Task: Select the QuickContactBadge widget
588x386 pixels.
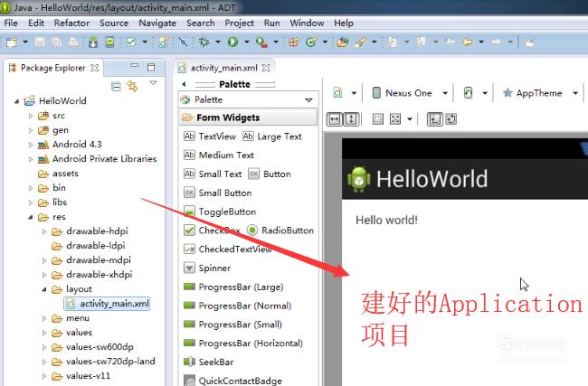Action: [232, 381]
